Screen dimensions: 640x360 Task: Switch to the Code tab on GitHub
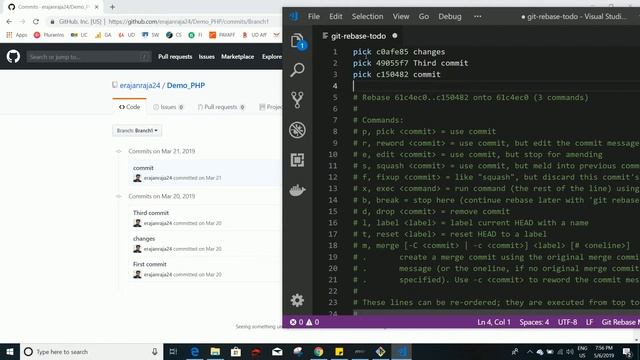[129, 107]
